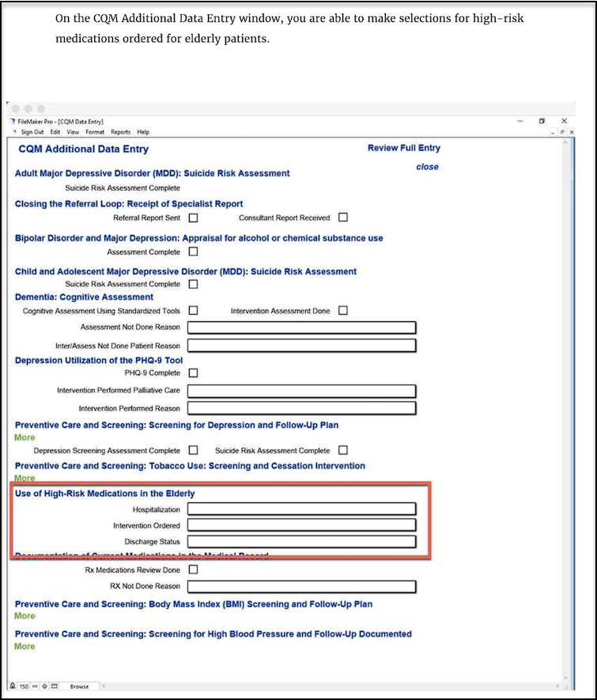Minimize the inner document window
Image resolution: width=597 pixels, height=700 pixels.
pyautogui.click(x=553, y=133)
